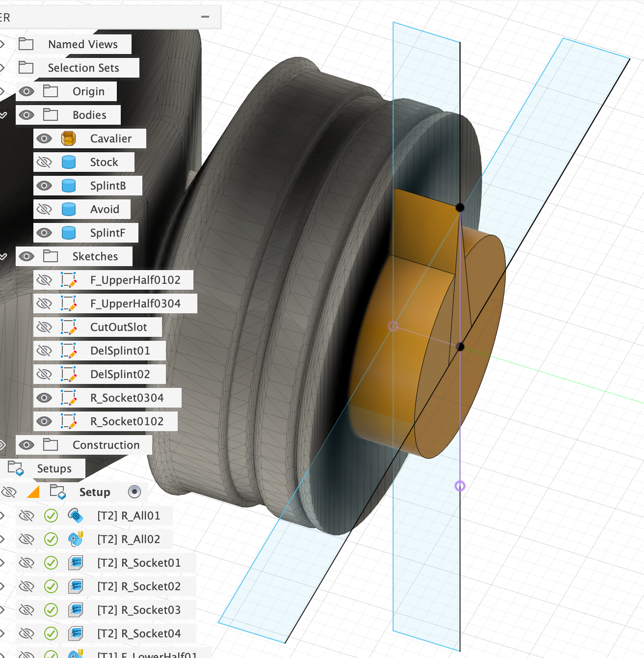644x658 pixels.
Task: Toggle visibility of Bodies folder
Action: 27,115
